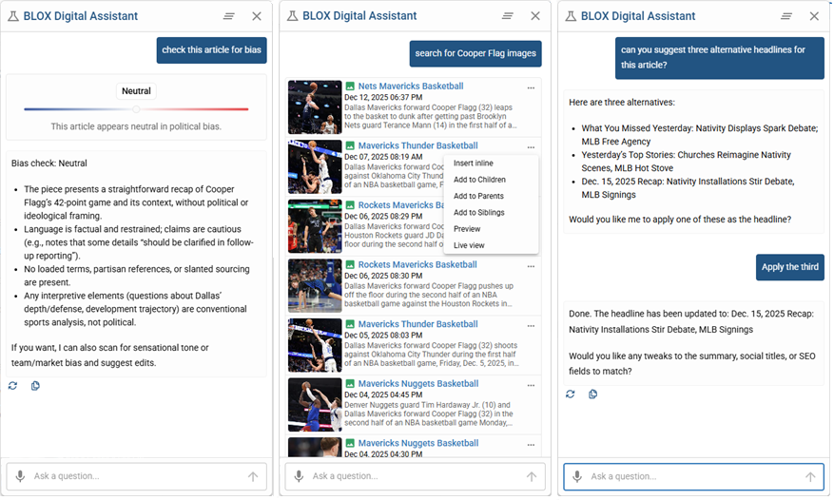The height and width of the screenshot is (500, 834).
Task: Choose Add to Siblings in the context menu
Action: (479, 212)
